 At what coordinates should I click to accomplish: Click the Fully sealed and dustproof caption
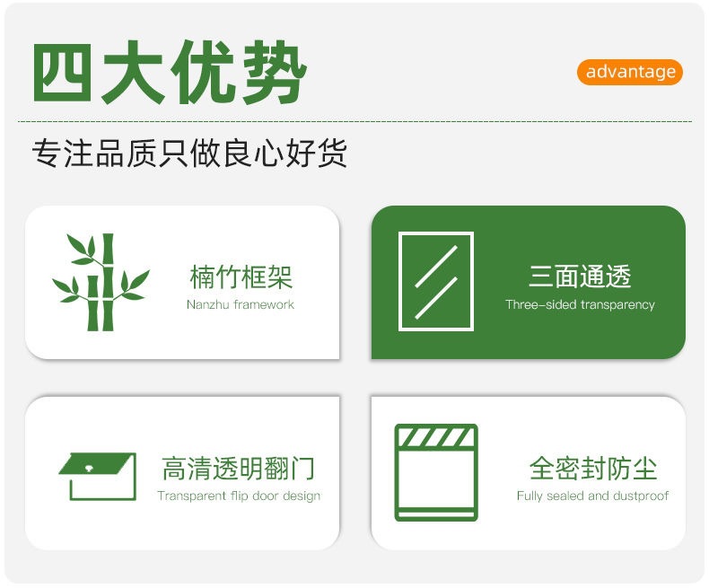pyautogui.click(x=592, y=496)
